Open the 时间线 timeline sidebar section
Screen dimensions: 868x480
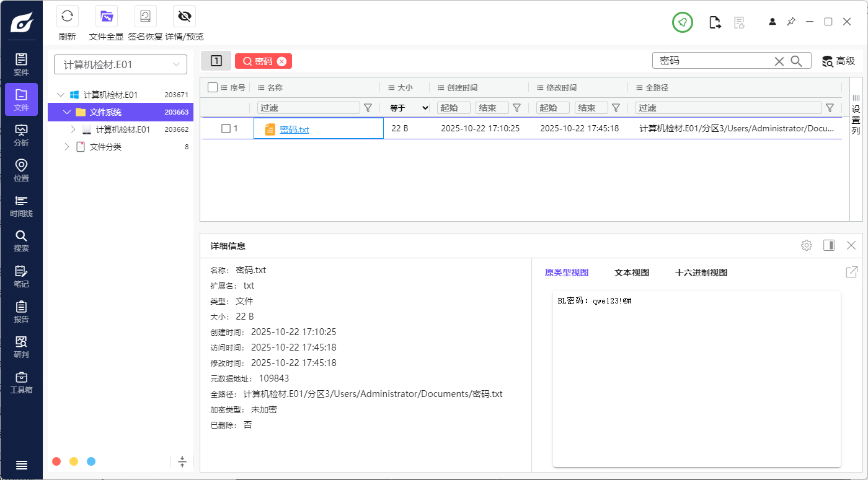point(21,206)
